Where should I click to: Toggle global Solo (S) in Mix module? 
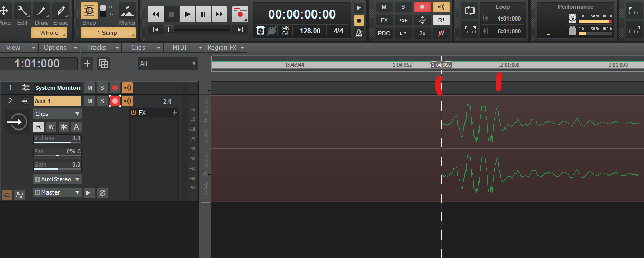point(403,7)
